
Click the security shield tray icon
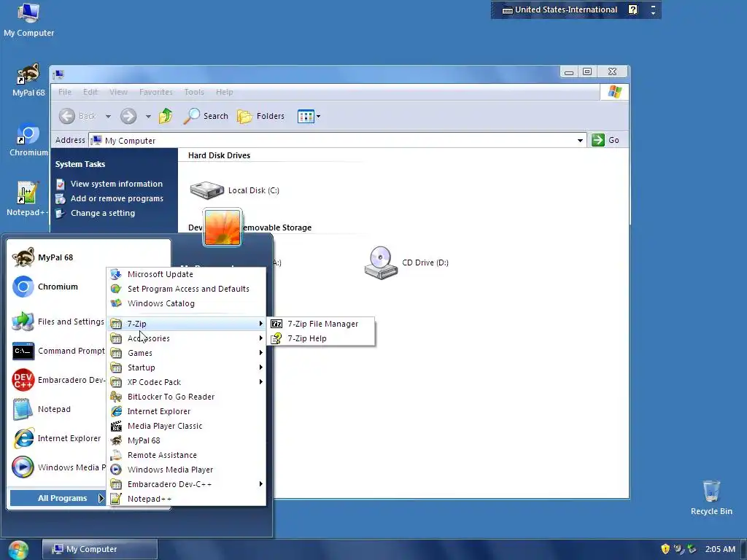coord(665,549)
